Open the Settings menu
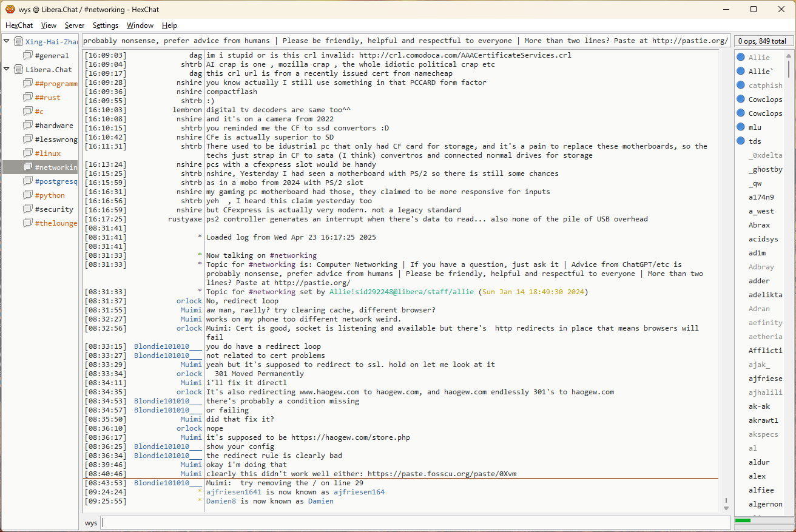796x532 pixels. pyautogui.click(x=106, y=25)
